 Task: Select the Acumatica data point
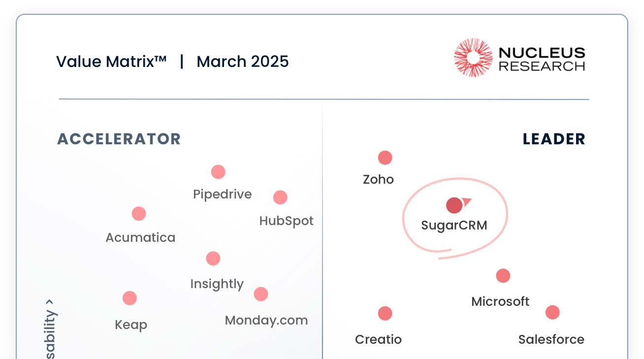(x=139, y=214)
